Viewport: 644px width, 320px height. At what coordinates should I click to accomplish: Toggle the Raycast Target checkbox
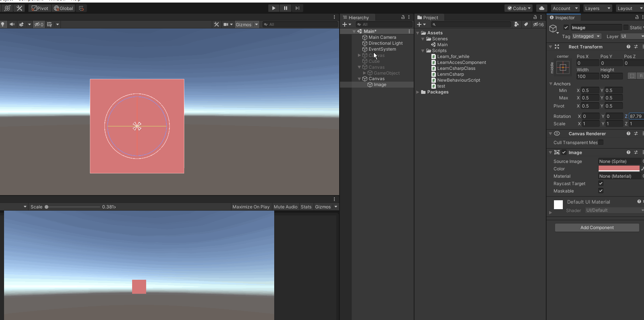click(601, 183)
